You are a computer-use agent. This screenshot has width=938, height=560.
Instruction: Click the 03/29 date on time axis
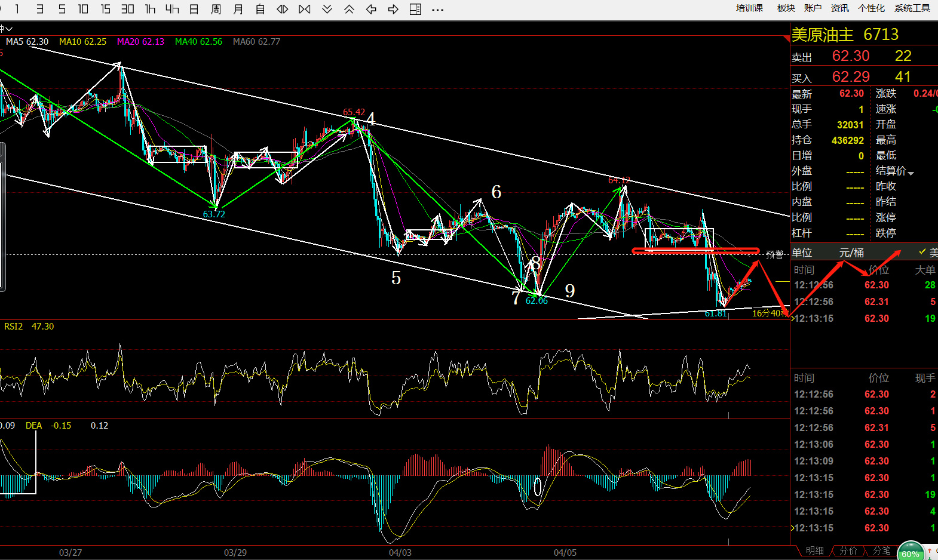(x=235, y=553)
